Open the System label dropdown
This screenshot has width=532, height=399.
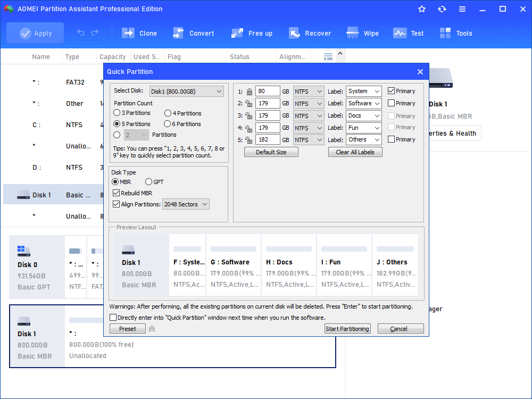pos(364,92)
